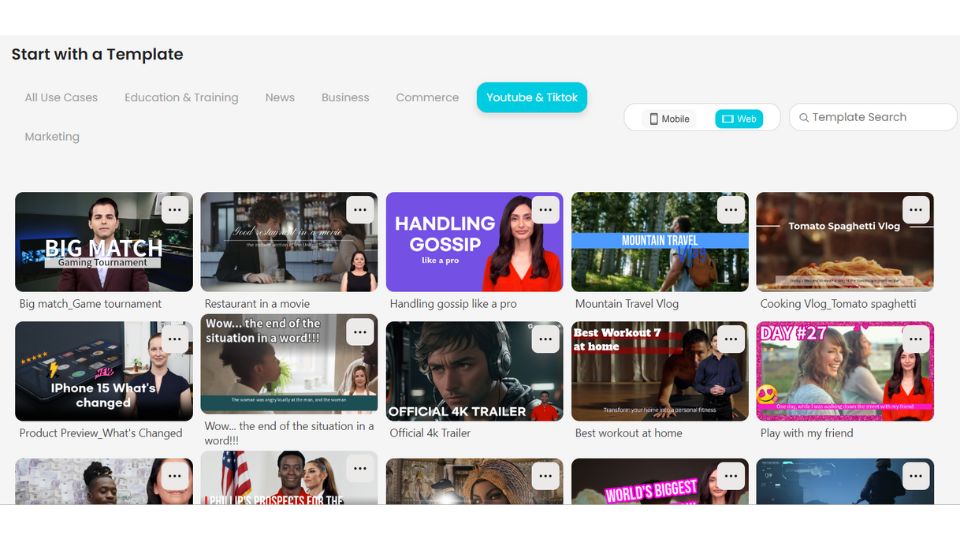Switch to Web template view
Image resolution: width=960 pixels, height=540 pixels.
pos(739,119)
